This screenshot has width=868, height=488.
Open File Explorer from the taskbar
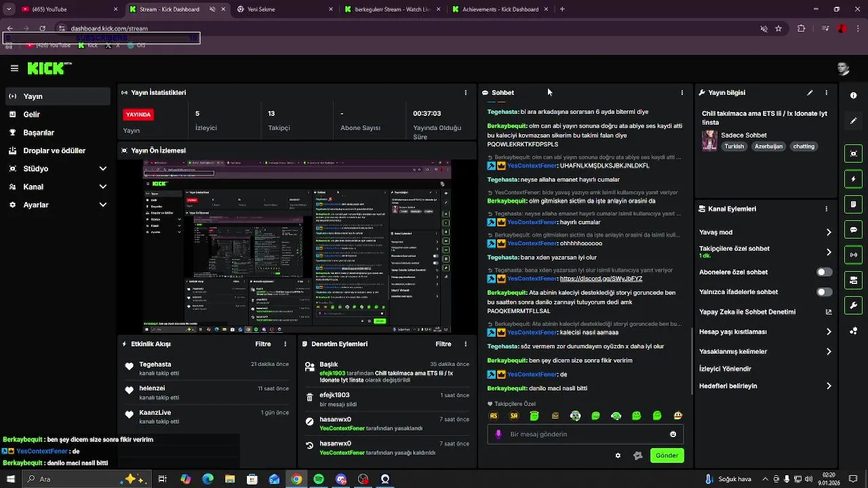tap(230, 479)
